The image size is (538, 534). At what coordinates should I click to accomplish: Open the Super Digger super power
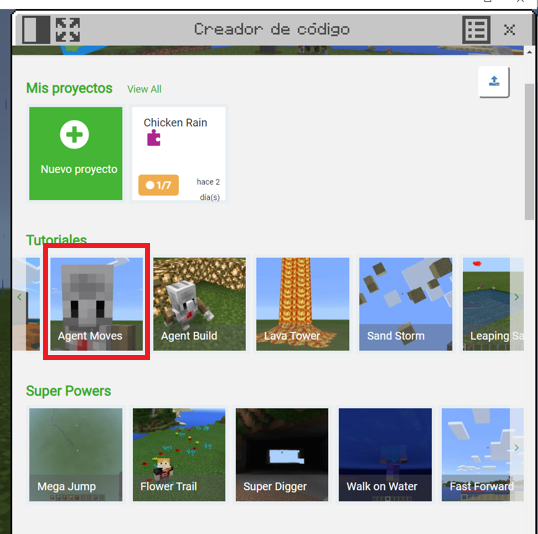282,454
